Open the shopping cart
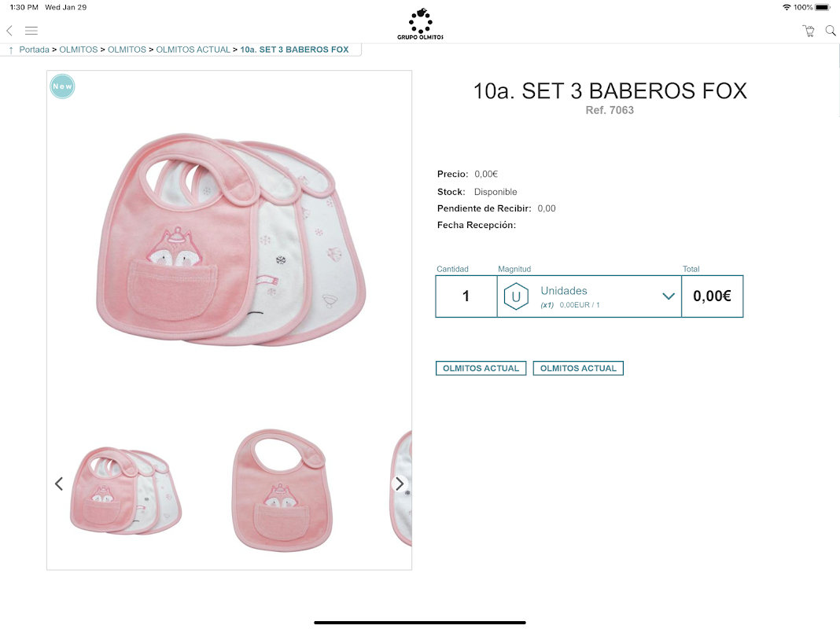Screen dimensions: 840x629 click(x=809, y=31)
